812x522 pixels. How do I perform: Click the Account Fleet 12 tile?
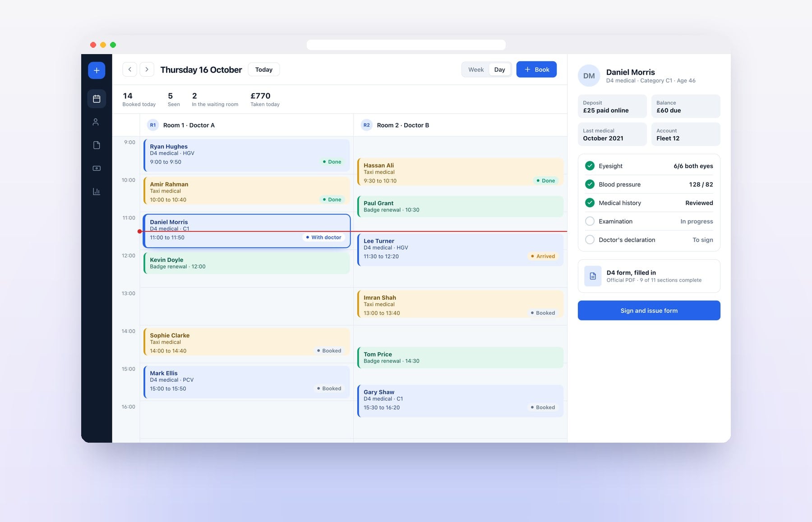pyautogui.click(x=686, y=134)
